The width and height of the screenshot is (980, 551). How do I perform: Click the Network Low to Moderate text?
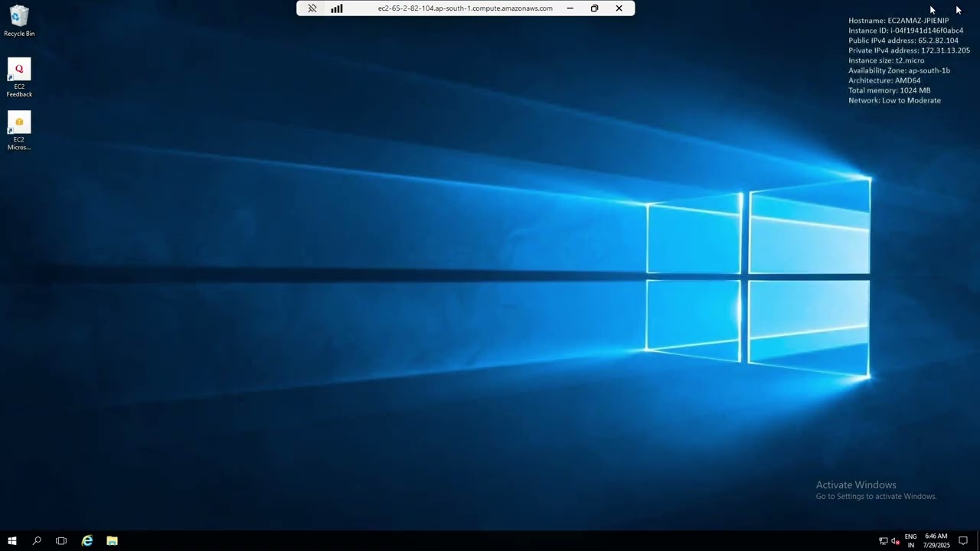click(x=894, y=100)
